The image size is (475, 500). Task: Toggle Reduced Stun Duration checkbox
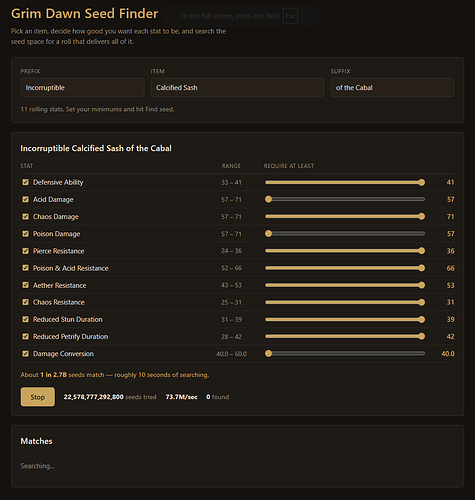(x=25, y=319)
